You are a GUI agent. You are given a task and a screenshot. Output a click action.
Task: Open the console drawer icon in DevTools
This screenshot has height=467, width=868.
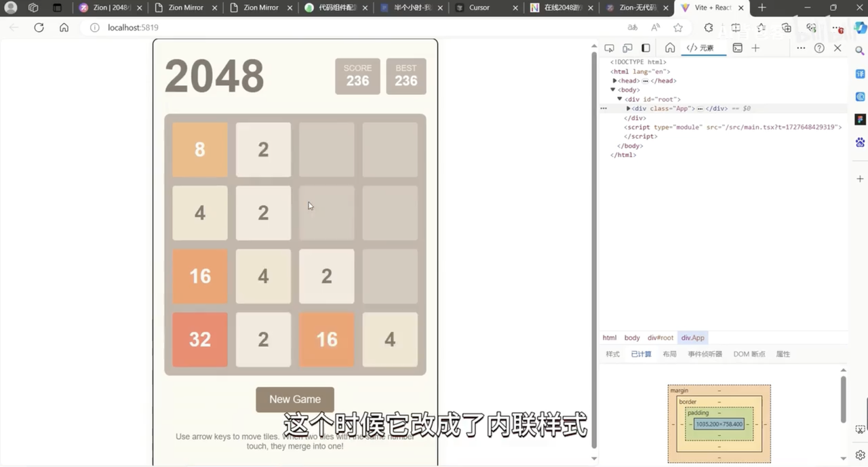click(x=737, y=48)
